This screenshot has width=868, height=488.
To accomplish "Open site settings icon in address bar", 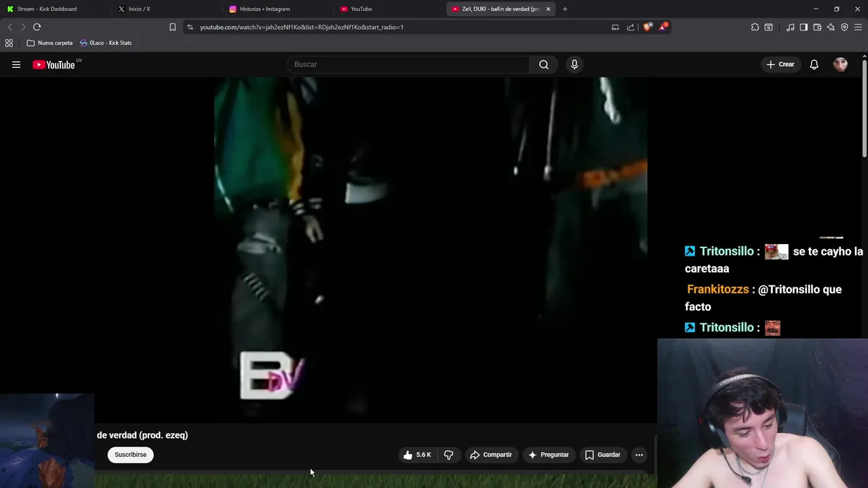I will coord(190,27).
